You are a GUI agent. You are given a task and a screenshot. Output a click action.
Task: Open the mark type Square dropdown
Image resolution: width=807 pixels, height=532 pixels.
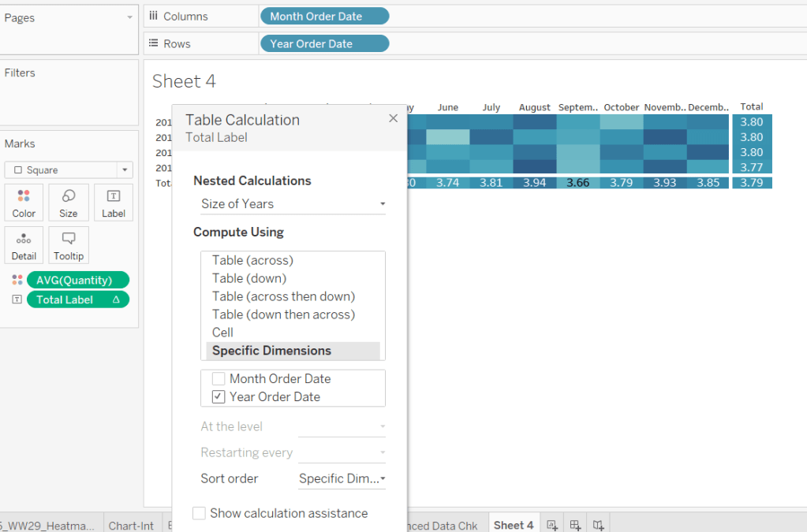point(69,170)
